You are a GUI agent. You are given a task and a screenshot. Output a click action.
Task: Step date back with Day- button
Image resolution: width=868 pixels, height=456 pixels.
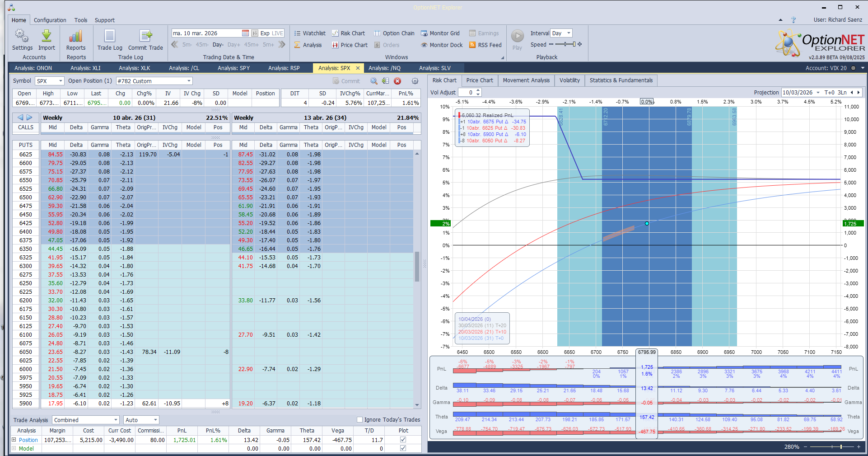pos(218,45)
